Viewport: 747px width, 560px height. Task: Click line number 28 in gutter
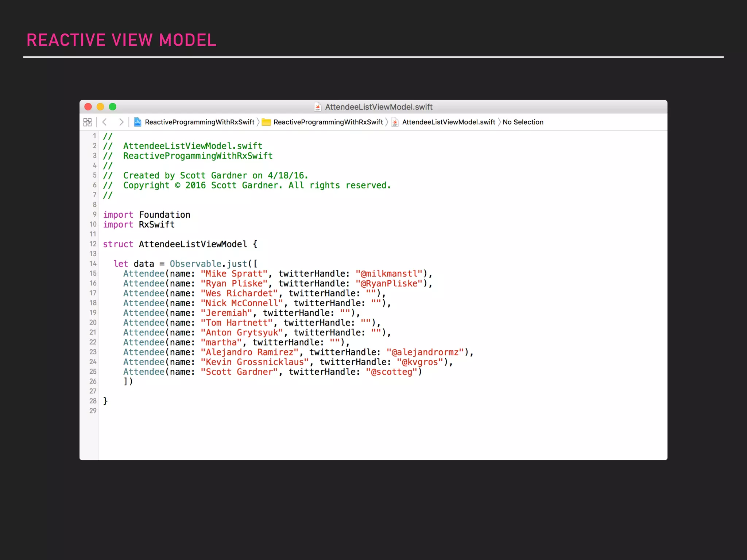point(93,401)
